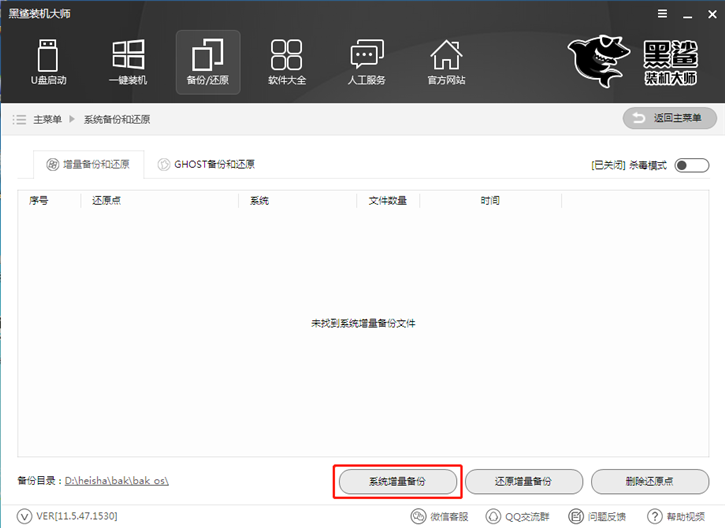
Task: Click the 系统增量备份 button
Action: point(397,481)
